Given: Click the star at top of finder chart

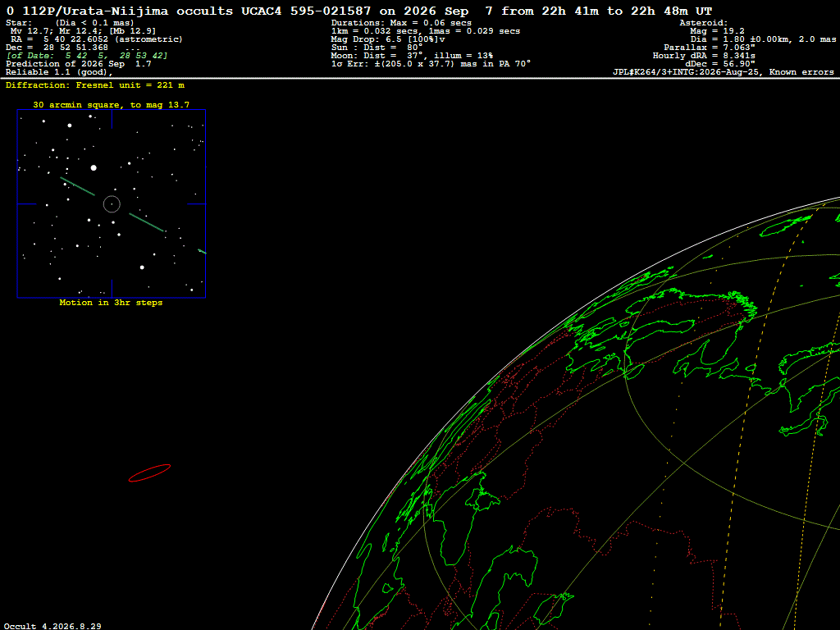Looking at the screenshot, I should (x=70, y=126).
